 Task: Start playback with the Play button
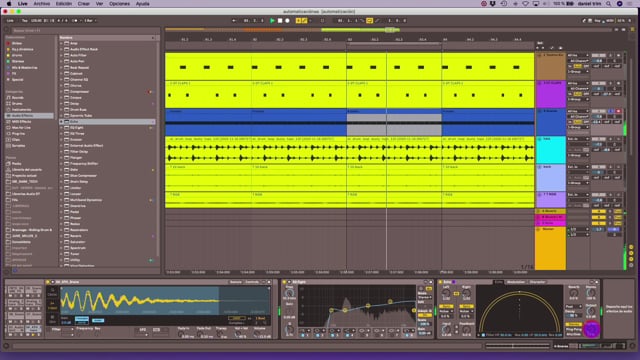[272, 20]
